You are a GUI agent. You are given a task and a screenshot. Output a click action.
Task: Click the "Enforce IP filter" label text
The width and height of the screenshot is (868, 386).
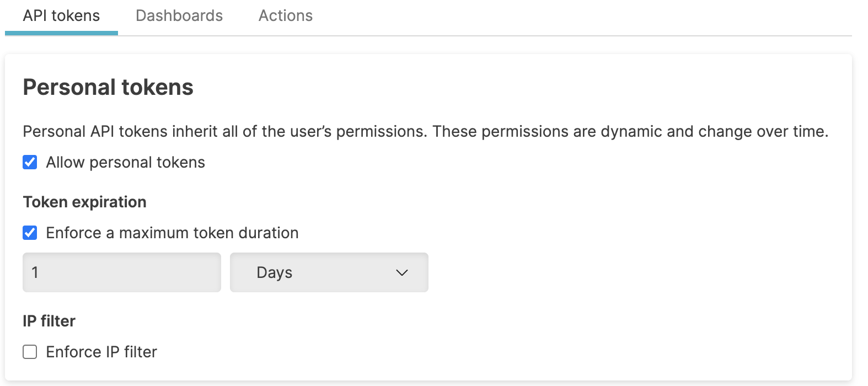[x=101, y=352]
